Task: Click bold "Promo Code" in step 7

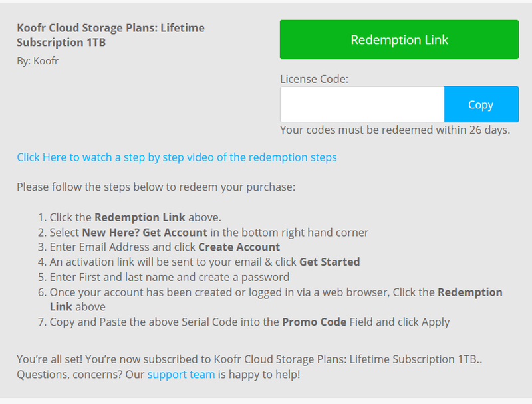Action: click(x=314, y=322)
